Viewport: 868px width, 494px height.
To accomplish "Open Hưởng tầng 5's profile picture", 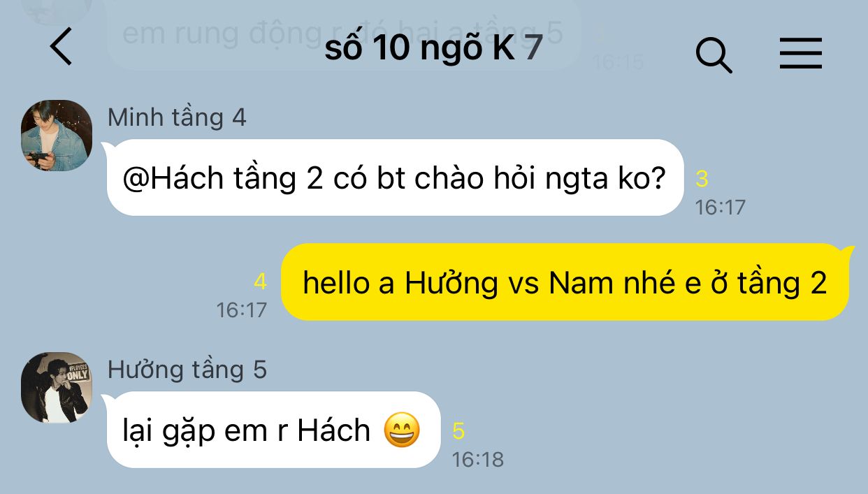I will tap(57, 388).
